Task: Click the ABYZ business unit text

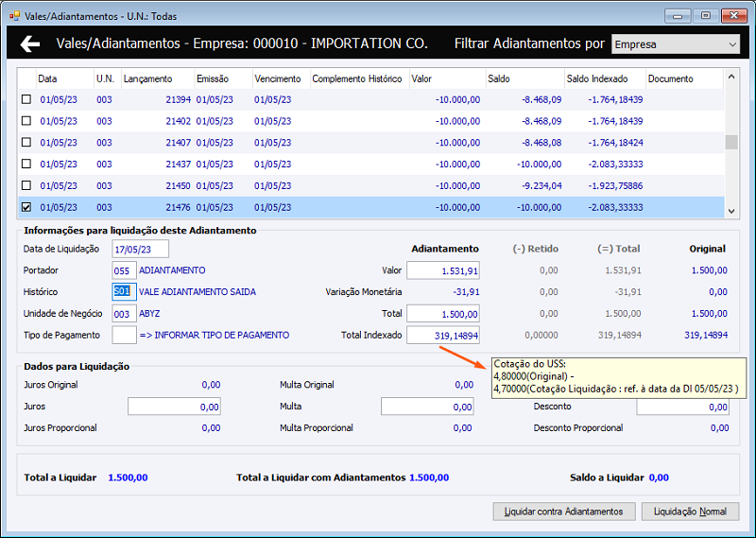Action: pyautogui.click(x=149, y=314)
